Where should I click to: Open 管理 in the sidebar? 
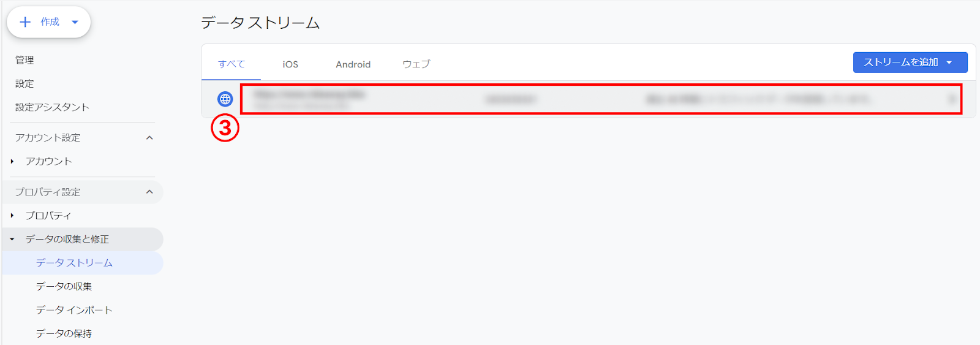tap(24, 60)
